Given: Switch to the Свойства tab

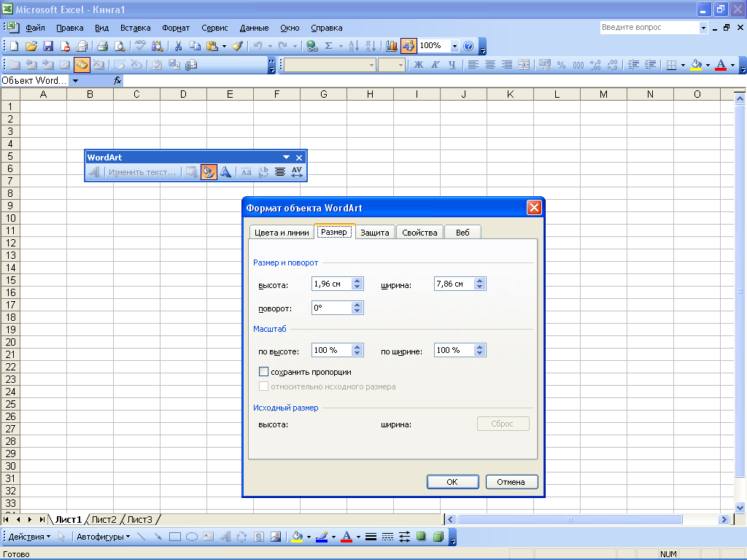Looking at the screenshot, I should click(419, 233).
